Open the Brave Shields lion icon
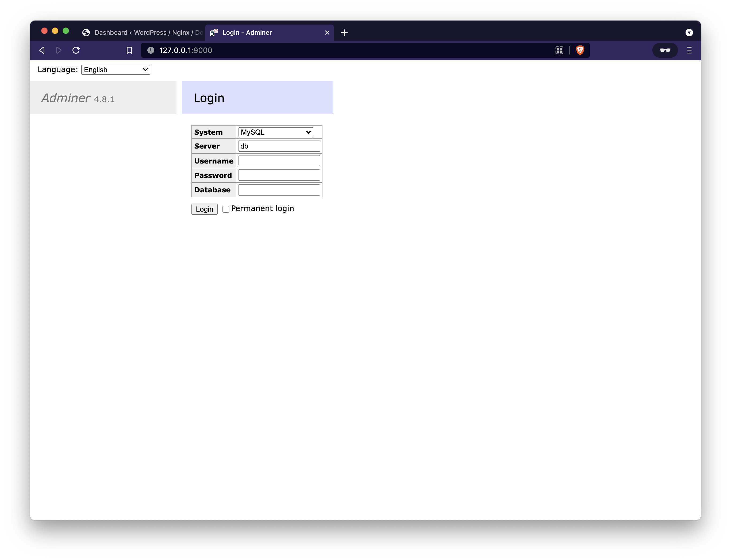 click(x=580, y=50)
